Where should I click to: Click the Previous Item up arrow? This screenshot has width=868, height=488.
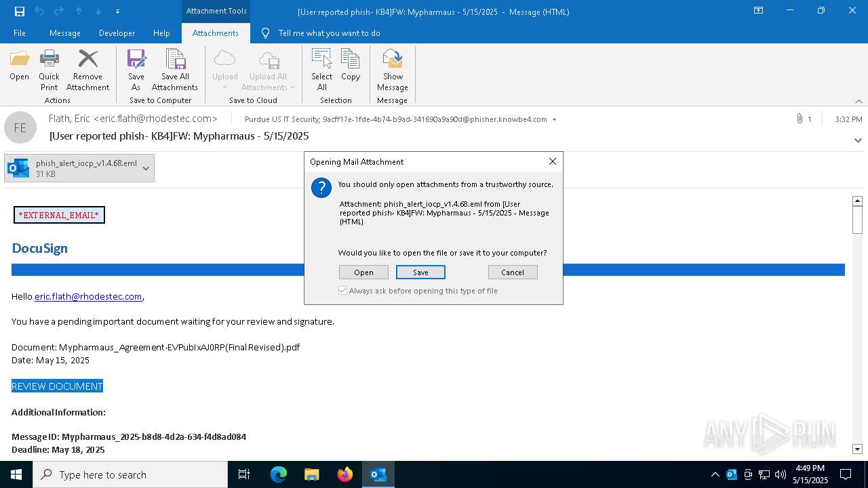coord(79,12)
